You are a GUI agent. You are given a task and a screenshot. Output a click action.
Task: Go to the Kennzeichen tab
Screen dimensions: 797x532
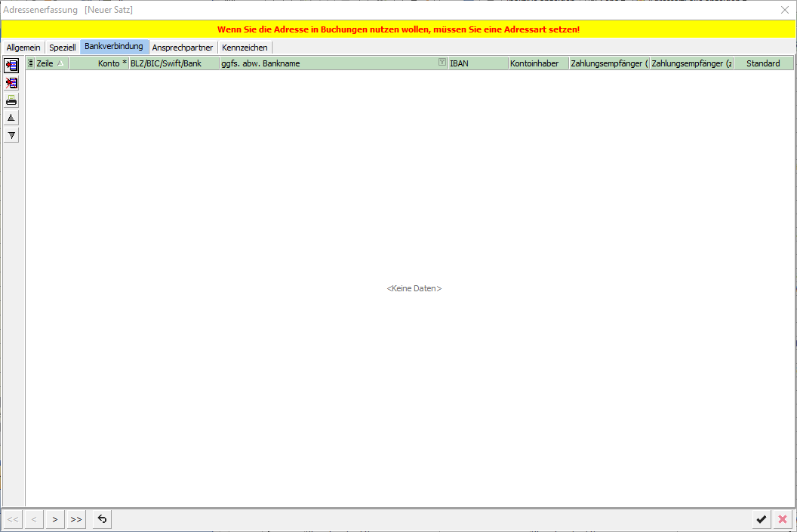point(245,48)
